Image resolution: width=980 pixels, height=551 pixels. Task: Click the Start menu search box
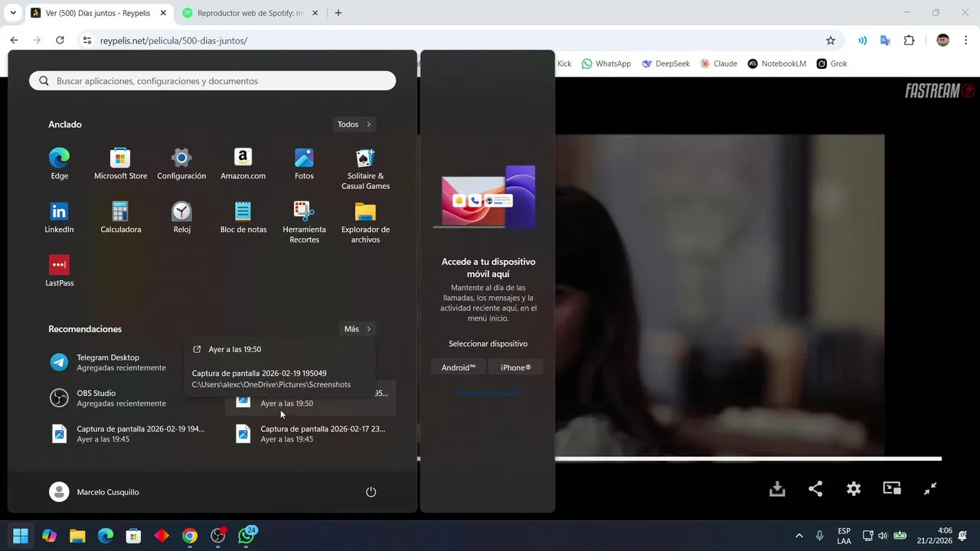tap(212, 81)
